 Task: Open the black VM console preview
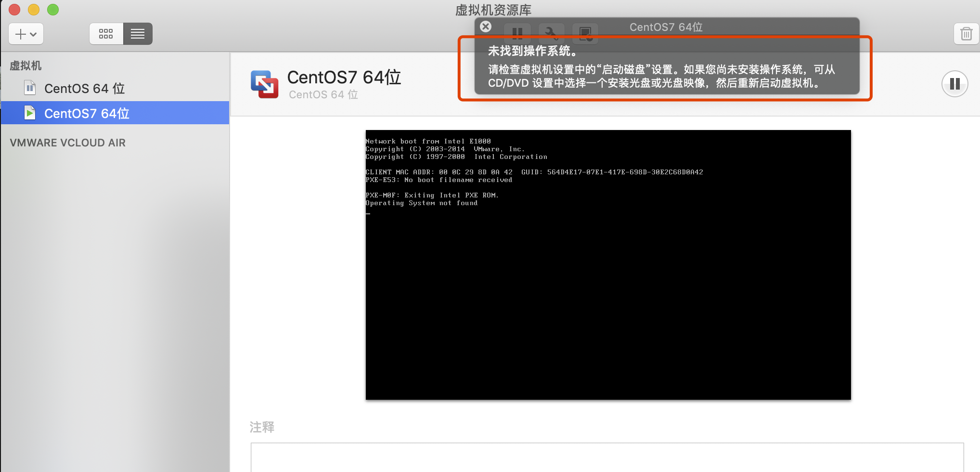pos(608,265)
